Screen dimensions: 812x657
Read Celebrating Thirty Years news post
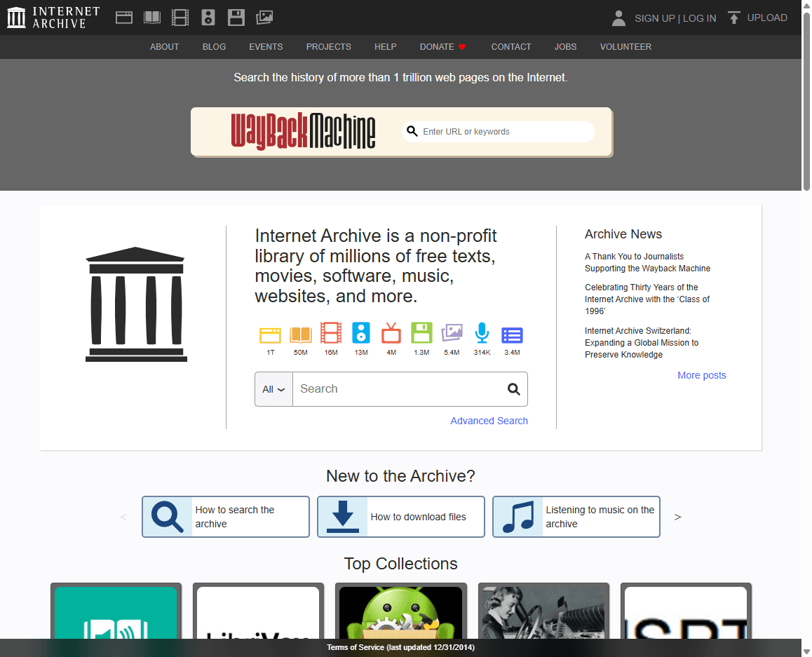tap(647, 299)
